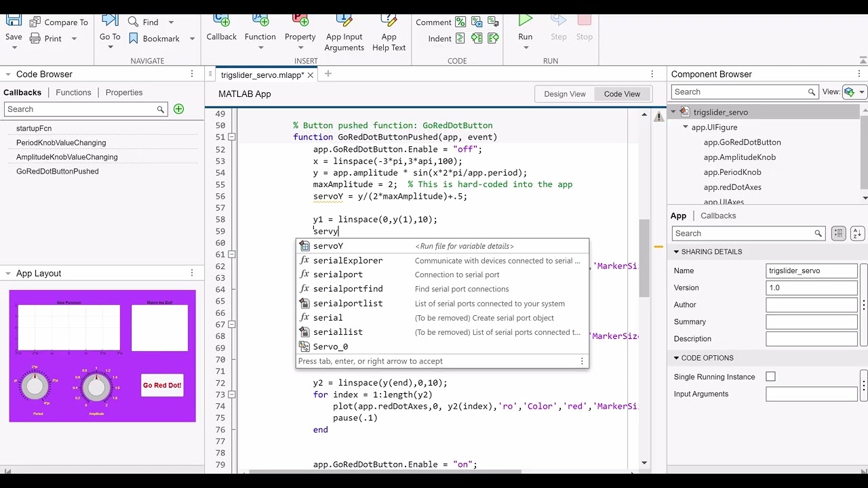Select app.GoRedDotButton in the tree

[x=742, y=142]
